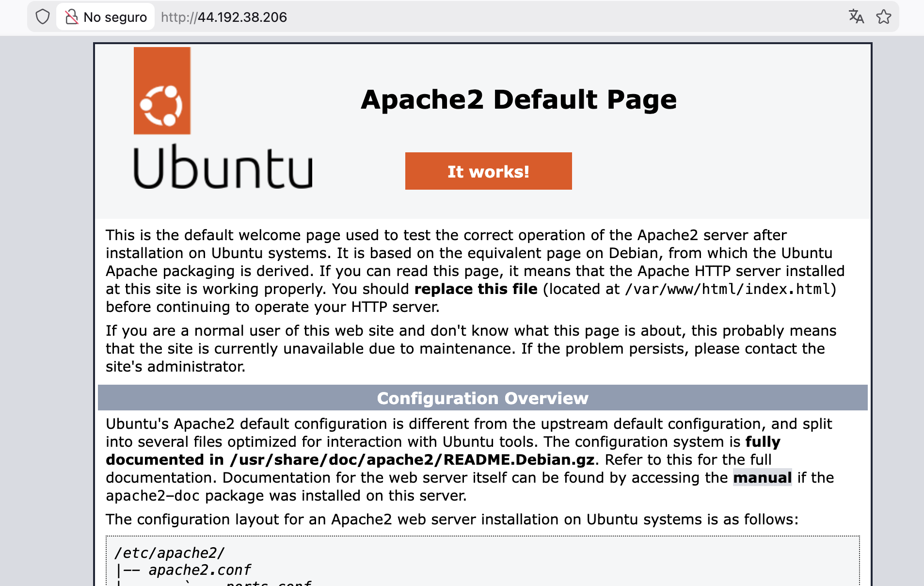Click the 'apache2-doc' package name text
This screenshot has height=586, width=924.
(x=152, y=496)
